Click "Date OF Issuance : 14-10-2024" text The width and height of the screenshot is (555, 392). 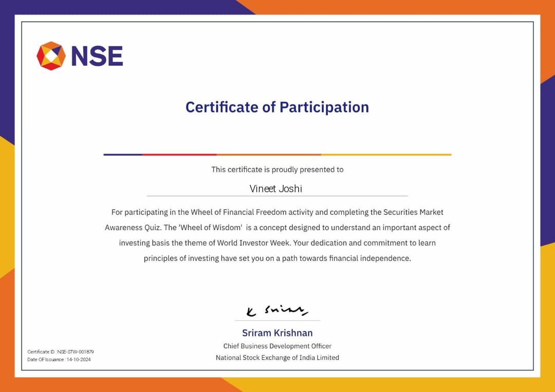coord(59,360)
